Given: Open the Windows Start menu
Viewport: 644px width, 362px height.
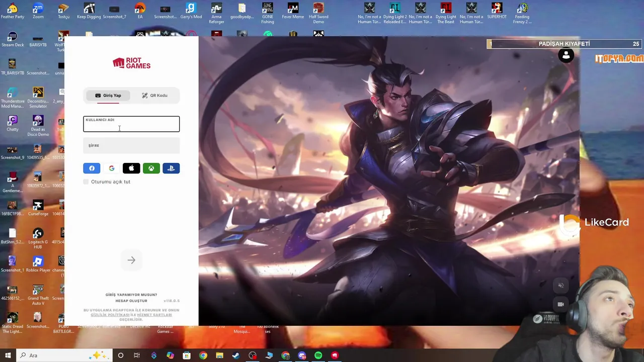Looking at the screenshot, I should pyautogui.click(x=8, y=355).
